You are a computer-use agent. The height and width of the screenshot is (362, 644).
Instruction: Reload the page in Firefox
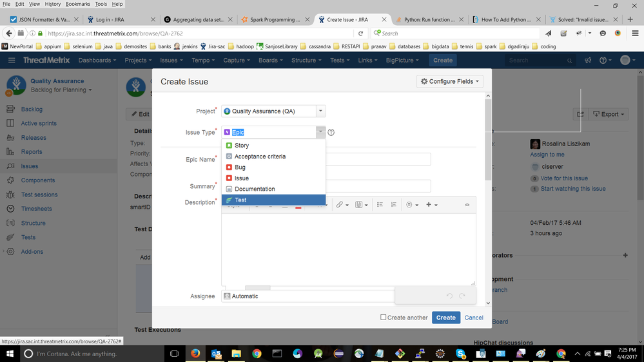(360, 33)
